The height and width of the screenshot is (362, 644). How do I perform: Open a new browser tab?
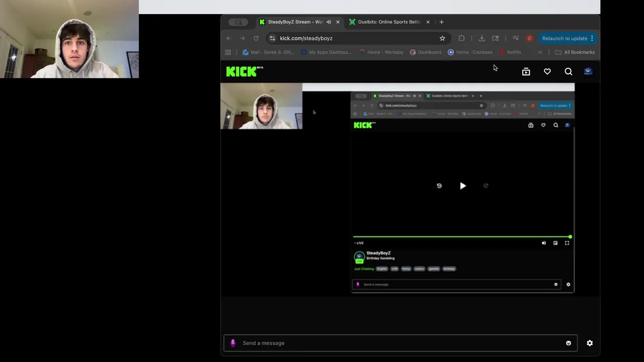[441, 22]
